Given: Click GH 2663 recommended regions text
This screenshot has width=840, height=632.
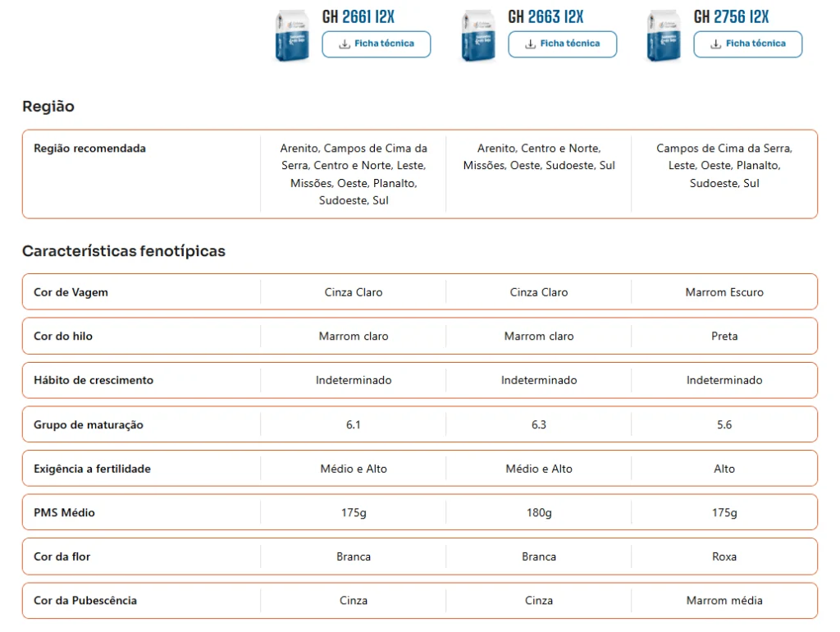Looking at the screenshot, I should 539,157.
